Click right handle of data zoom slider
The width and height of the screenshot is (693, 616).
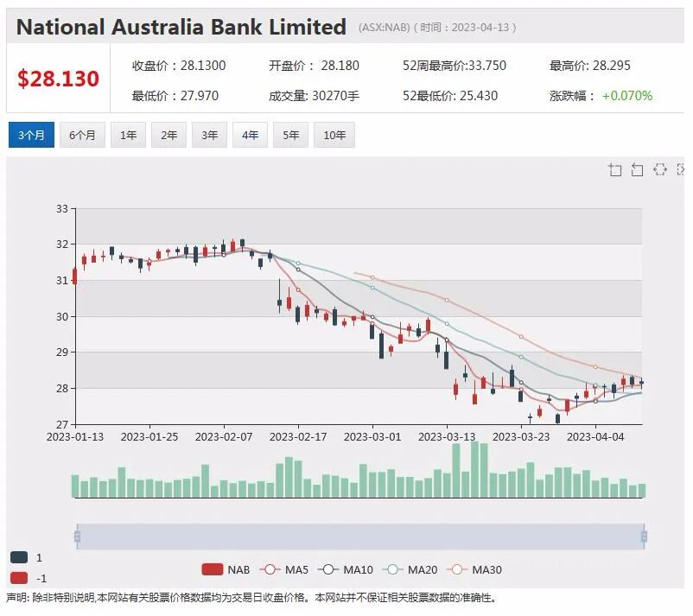click(644, 537)
